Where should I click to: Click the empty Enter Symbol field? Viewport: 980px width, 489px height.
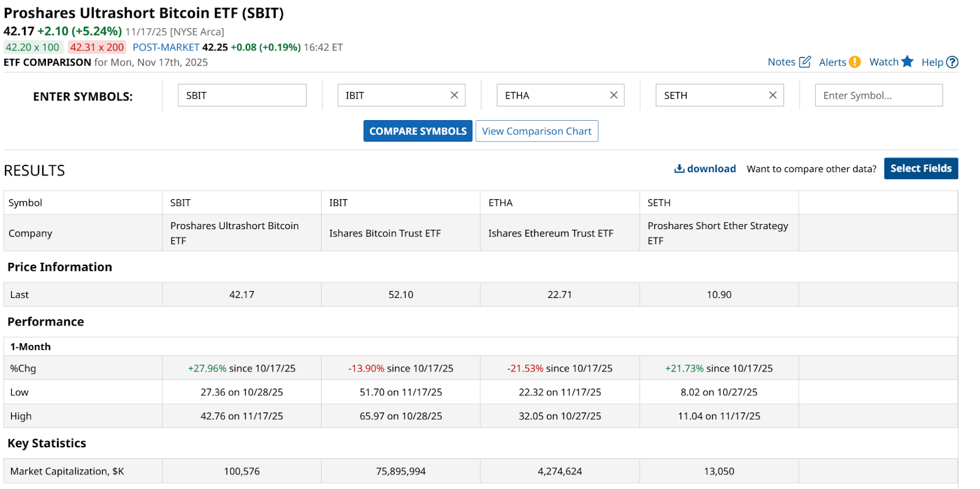tap(878, 96)
